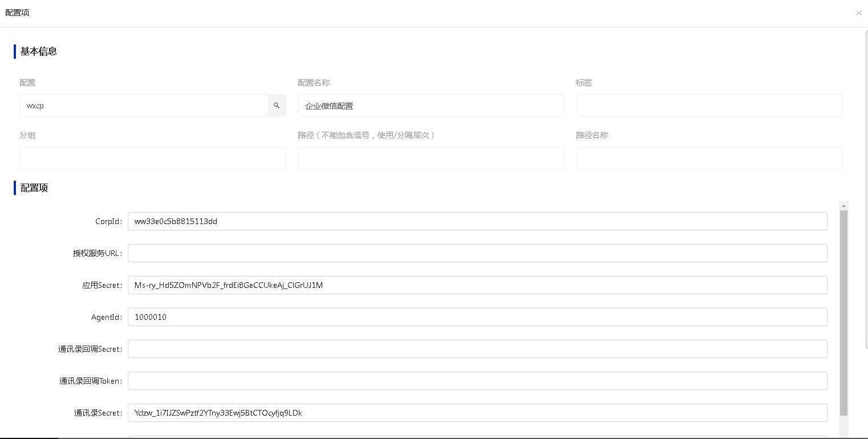Click the up arrow of the inner scrollbar

pos(844,205)
